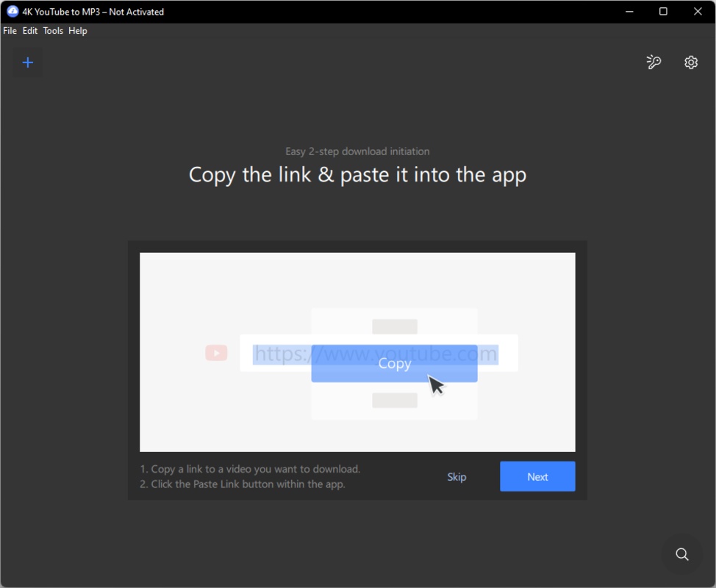Click the blue plus Paste Link icon
Image resolution: width=716 pixels, height=588 pixels.
(28, 62)
